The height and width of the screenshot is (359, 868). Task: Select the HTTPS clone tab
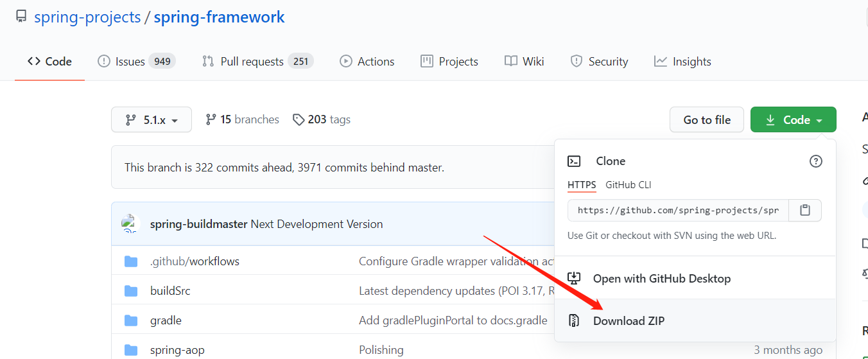coord(582,185)
